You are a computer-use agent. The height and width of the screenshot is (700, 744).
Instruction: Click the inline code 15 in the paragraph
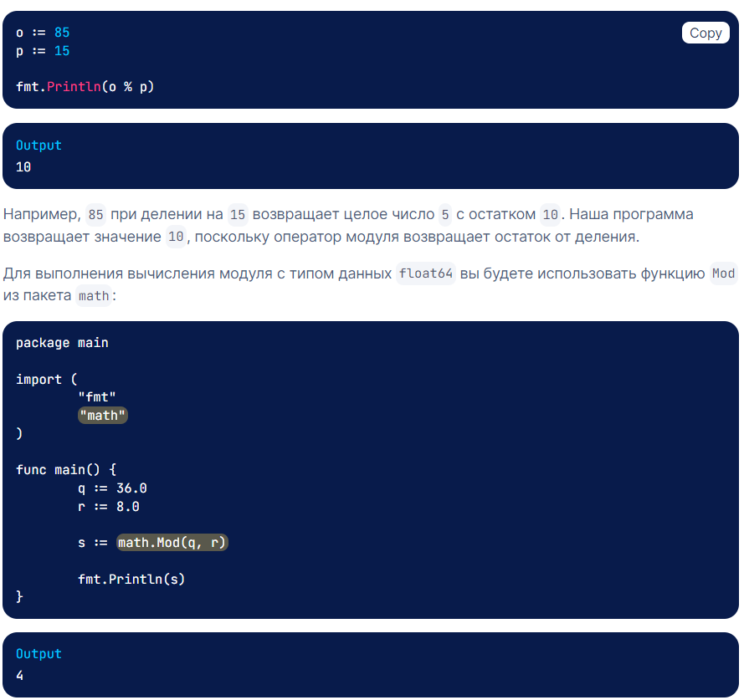[238, 215]
